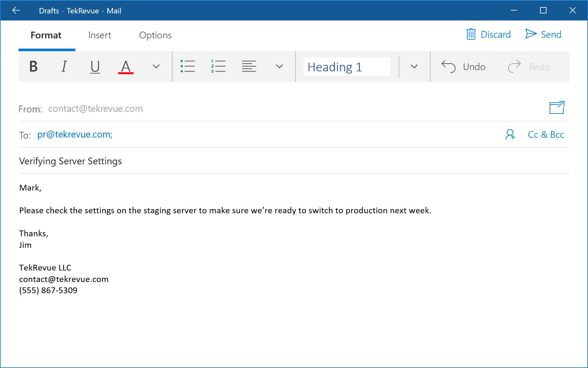Click the greeting line 'Mark,'
The image size is (588, 368).
click(30, 188)
